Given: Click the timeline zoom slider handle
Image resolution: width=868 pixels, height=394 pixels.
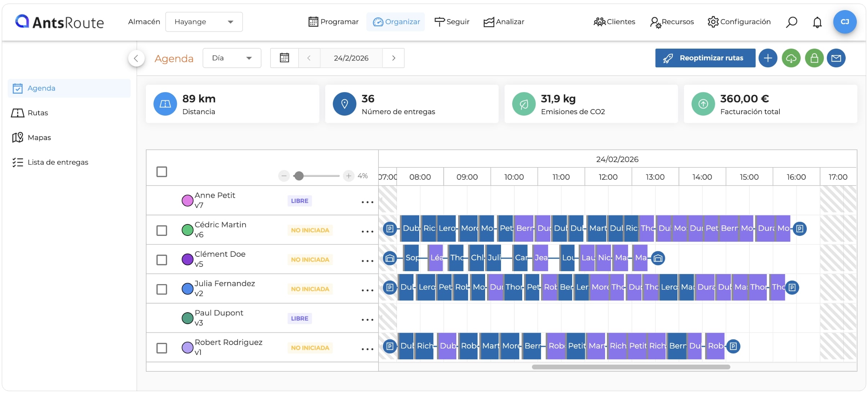Looking at the screenshot, I should click(299, 176).
